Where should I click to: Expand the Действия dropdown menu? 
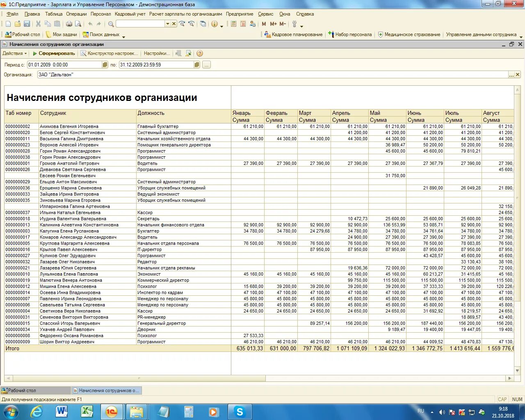pyautogui.click(x=14, y=53)
